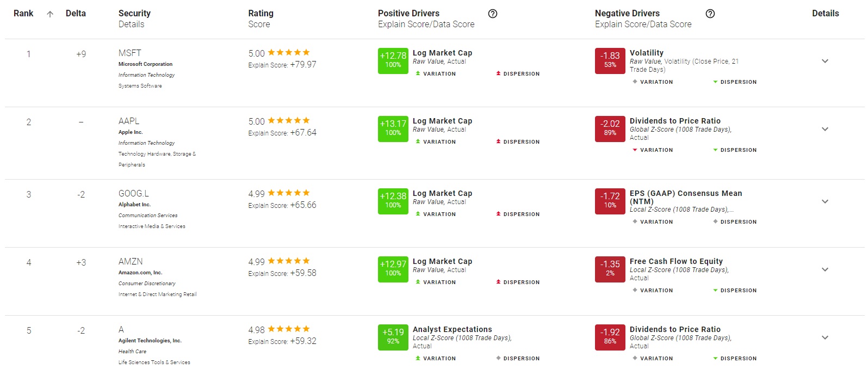This screenshot has width=868, height=381.
Task: Sort by Rank using the up-arrow icon
Action: click(50, 14)
